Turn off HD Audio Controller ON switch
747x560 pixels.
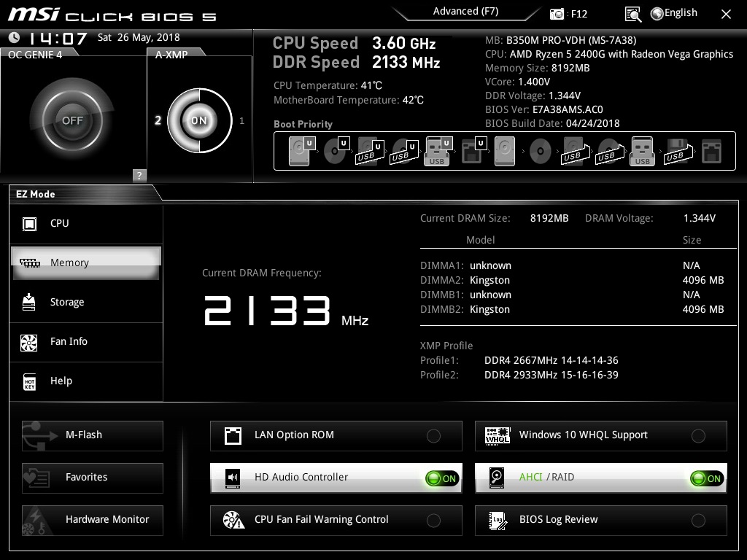442,478
